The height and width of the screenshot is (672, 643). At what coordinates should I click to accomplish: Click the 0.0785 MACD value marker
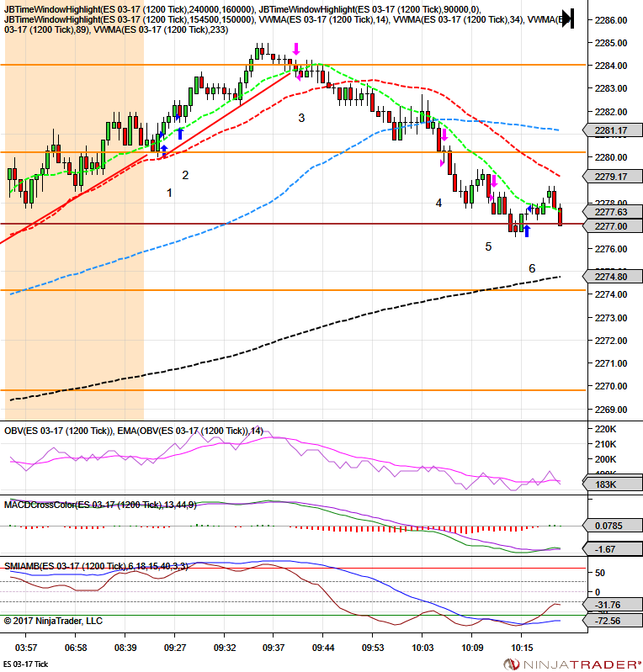coord(613,526)
